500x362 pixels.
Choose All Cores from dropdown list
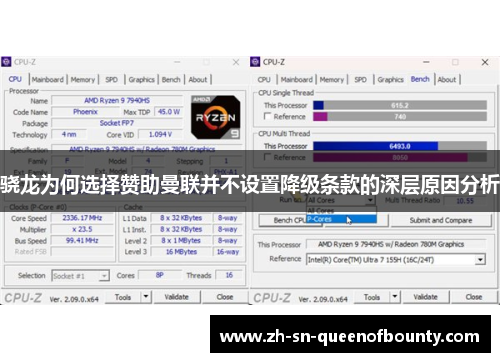point(341,211)
